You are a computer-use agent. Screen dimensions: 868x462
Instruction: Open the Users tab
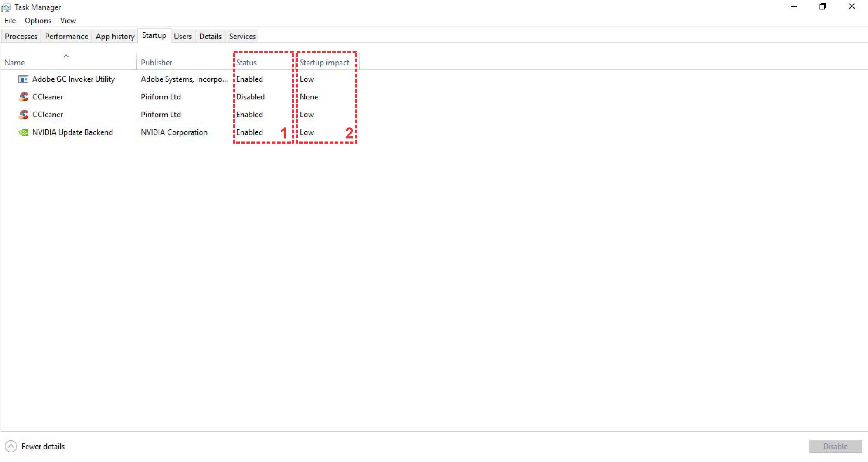tap(183, 36)
